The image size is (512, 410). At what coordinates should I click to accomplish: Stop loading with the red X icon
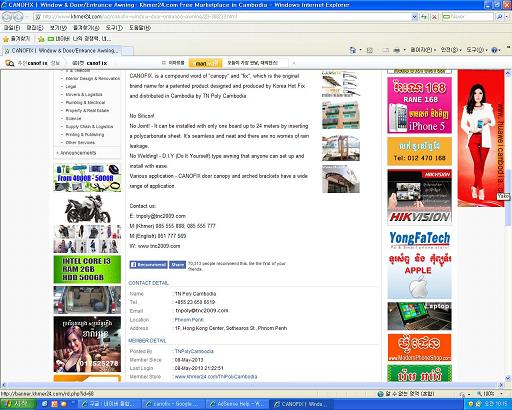pyautogui.click(x=434, y=16)
